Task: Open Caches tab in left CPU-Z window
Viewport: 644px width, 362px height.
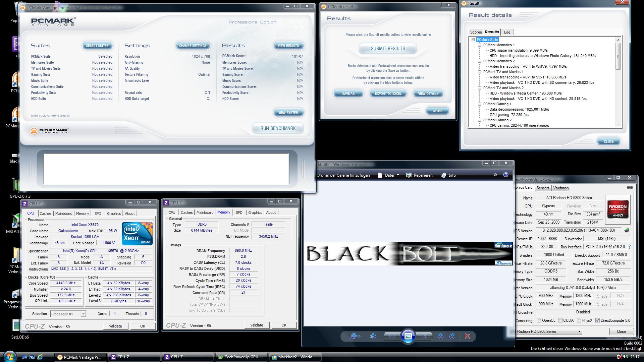Action: coord(46,214)
